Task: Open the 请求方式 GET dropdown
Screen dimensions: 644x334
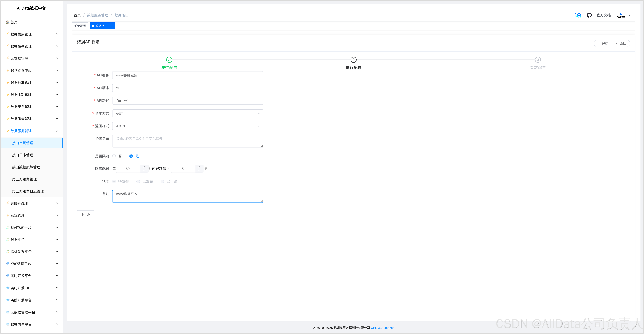Action: click(187, 113)
